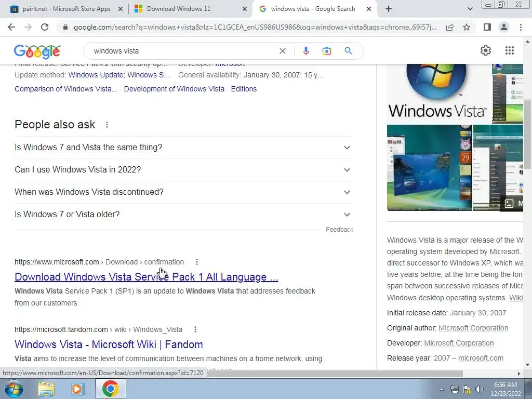Screen dimensions: 532x399
Task: Open the Vista Flip 3D desktop image
Action: (x=429, y=168)
